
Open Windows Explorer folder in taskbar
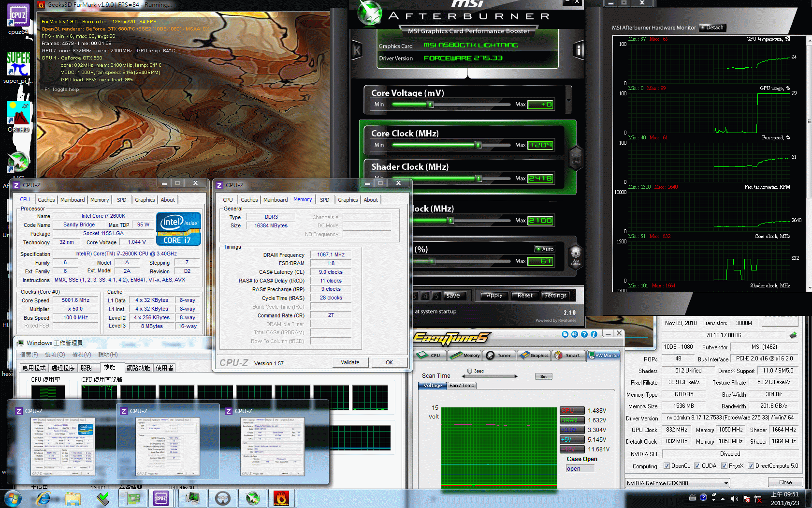[x=73, y=498]
